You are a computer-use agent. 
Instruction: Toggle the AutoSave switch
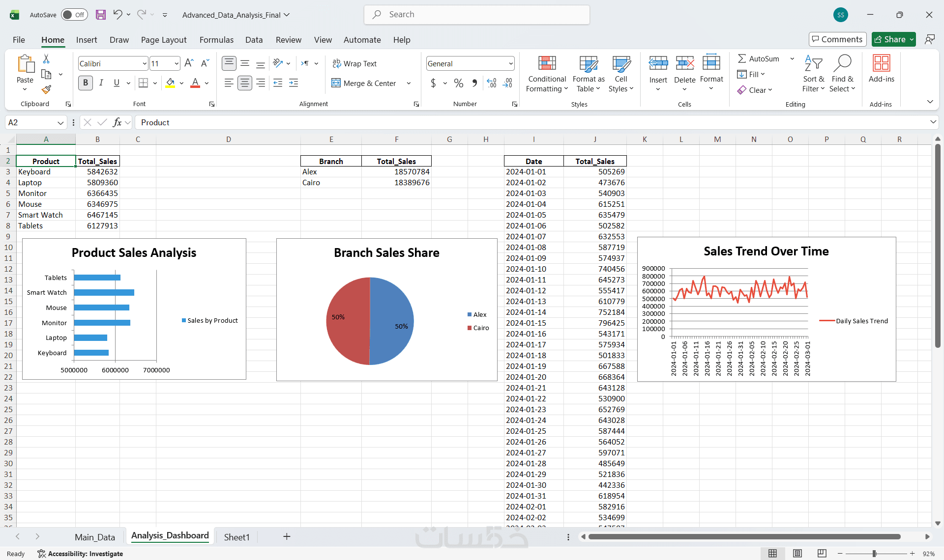click(74, 15)
